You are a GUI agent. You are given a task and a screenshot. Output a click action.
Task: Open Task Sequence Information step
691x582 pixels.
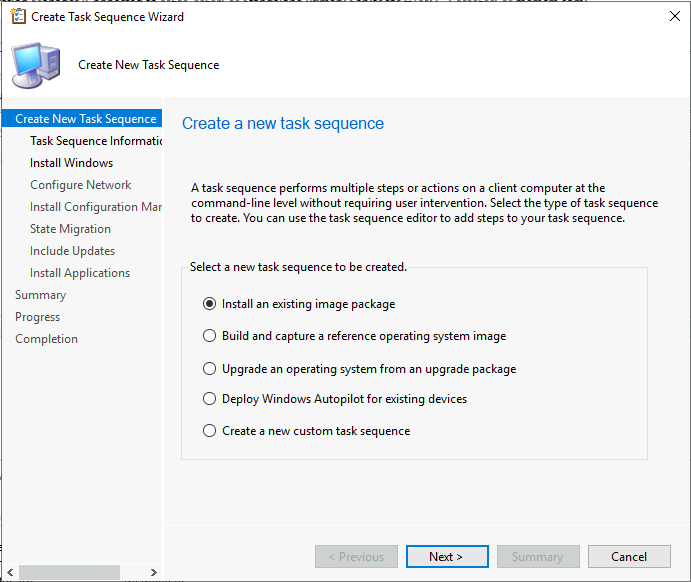pos(96,141)
